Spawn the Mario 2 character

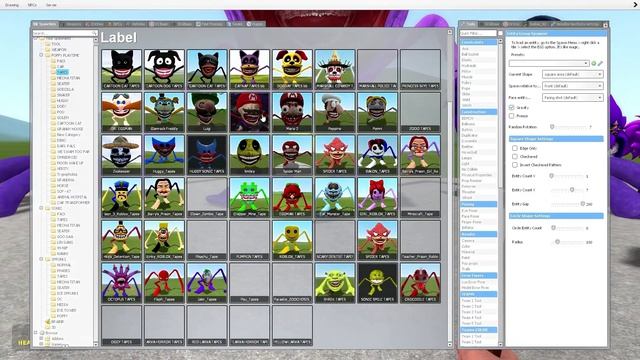point(292,112)
